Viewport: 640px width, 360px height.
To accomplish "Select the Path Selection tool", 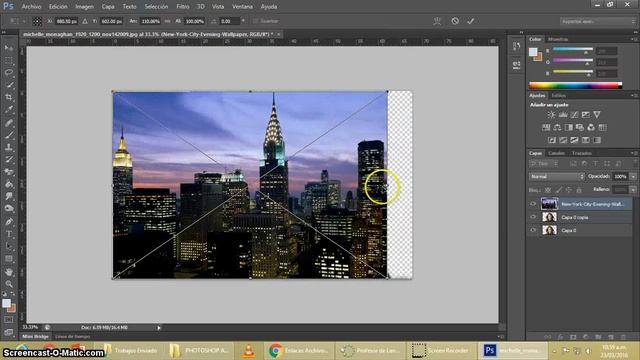I will [x=9, y=247].
